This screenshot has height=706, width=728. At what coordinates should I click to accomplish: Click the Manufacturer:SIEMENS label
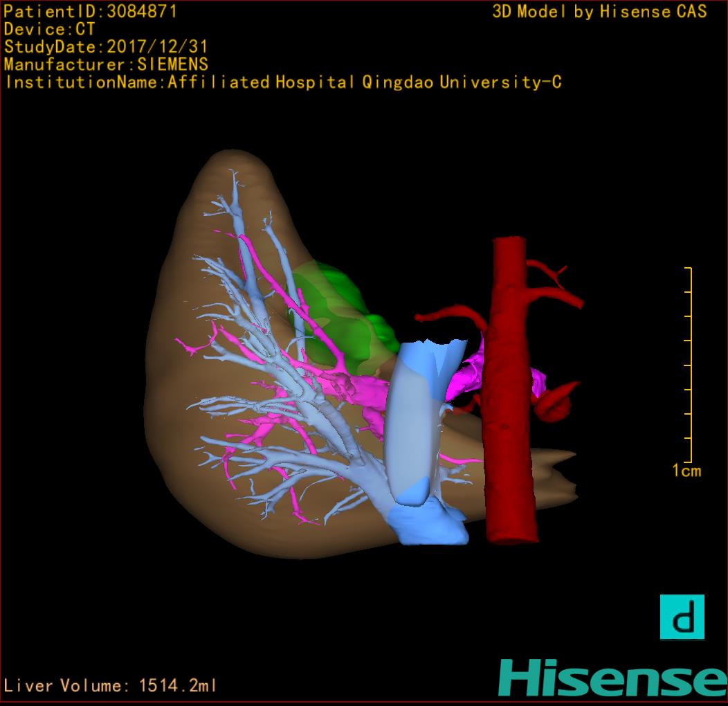pos(106,65)
